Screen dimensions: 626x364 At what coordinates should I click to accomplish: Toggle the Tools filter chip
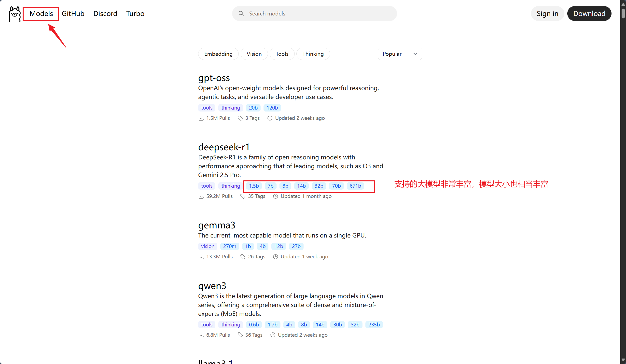coord(282,54)
